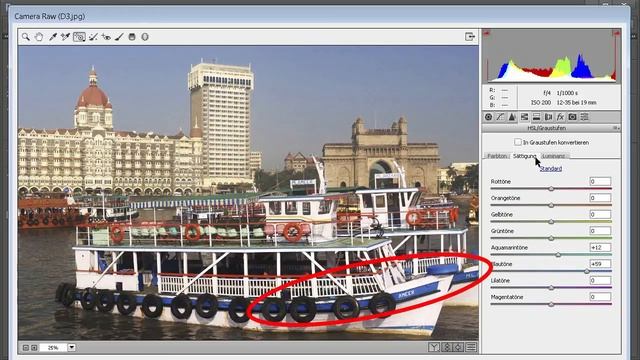This screenshot has height=360, width=640.
Task: Adjust the Grüntöne saturation slider
Action: [551, 238]
